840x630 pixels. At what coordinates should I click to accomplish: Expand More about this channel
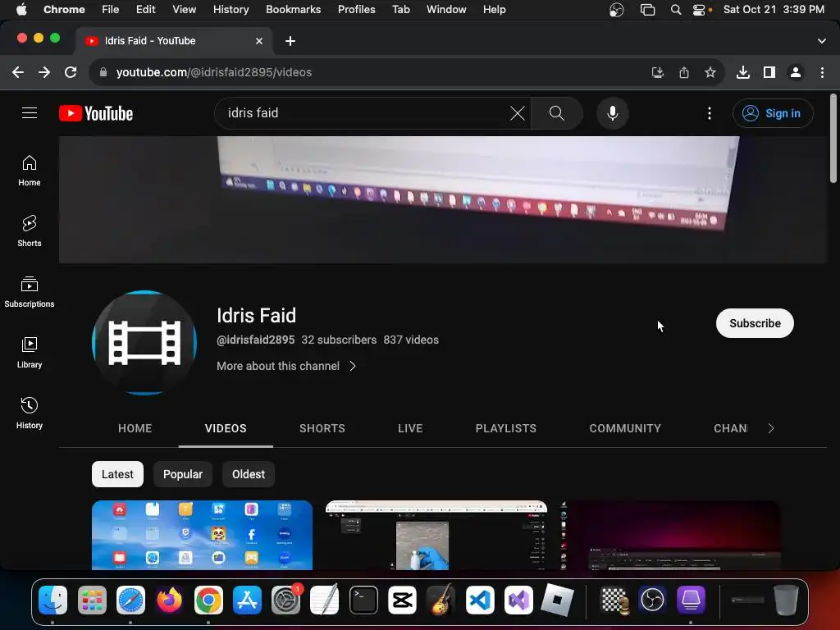tap(286, 366)
